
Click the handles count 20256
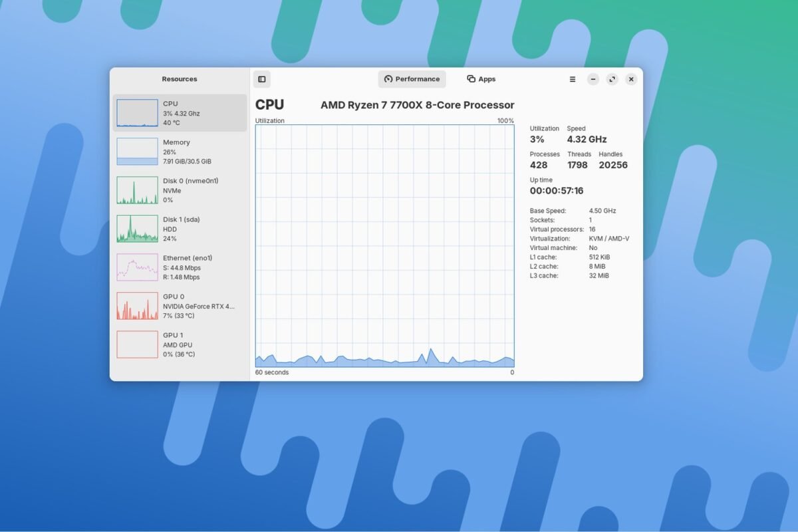[x=613, y=165]
